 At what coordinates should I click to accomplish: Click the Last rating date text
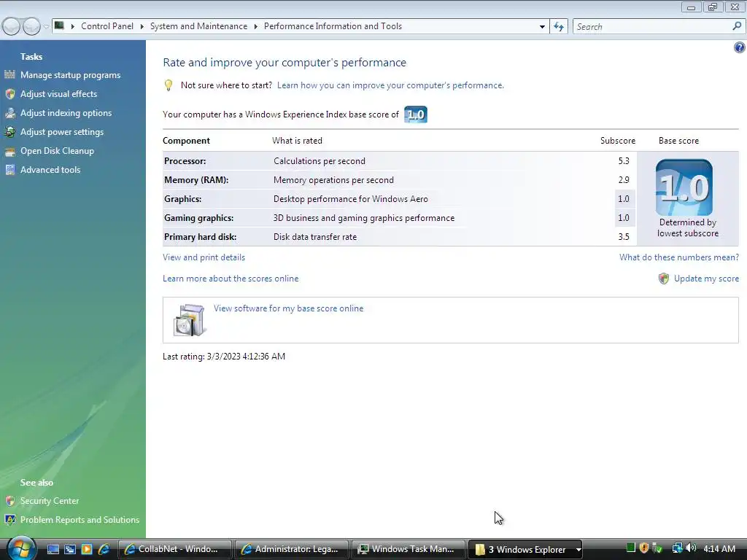pyautogui.click(x=224, y=356)
